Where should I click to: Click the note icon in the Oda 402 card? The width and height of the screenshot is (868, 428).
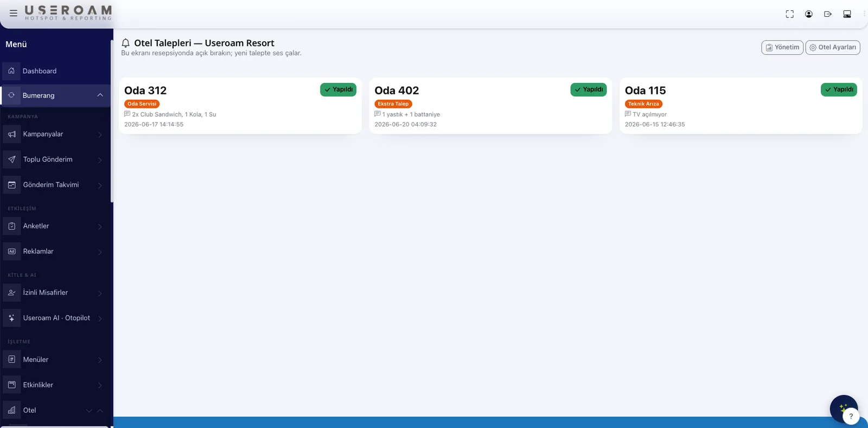tap(378, 114)
